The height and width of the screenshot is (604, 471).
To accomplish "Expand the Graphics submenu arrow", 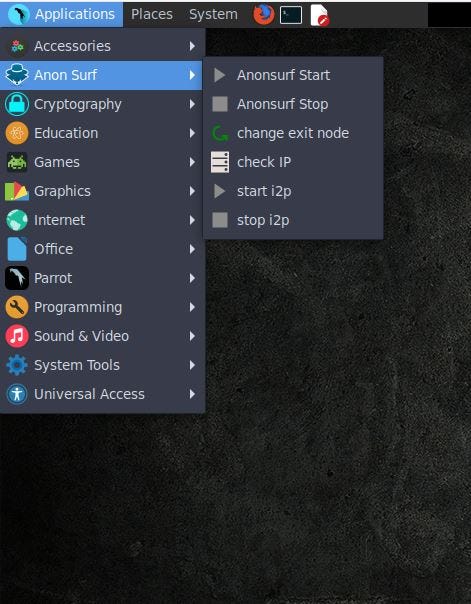I will (192, 191).
